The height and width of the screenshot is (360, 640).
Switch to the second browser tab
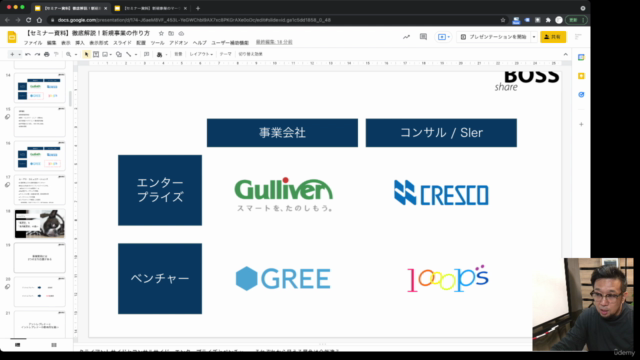coord(151,8)
